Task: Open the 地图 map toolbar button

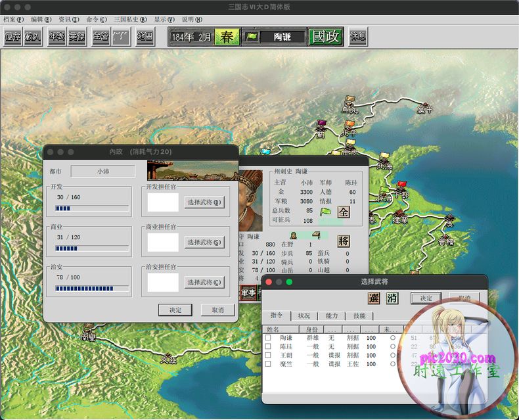Action: 145,36
